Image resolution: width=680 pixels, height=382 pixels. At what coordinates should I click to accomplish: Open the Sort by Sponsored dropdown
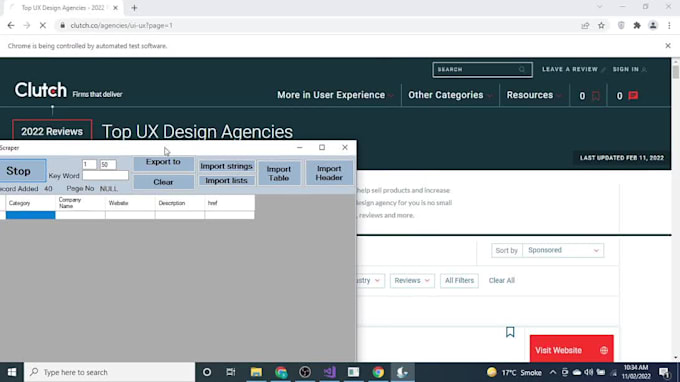562,251
